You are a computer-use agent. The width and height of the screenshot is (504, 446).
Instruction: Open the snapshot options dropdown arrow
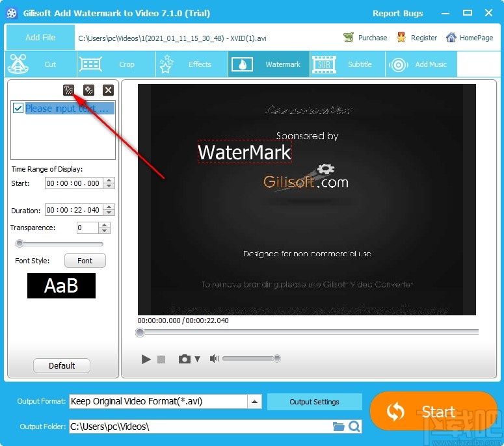[197, 359]
